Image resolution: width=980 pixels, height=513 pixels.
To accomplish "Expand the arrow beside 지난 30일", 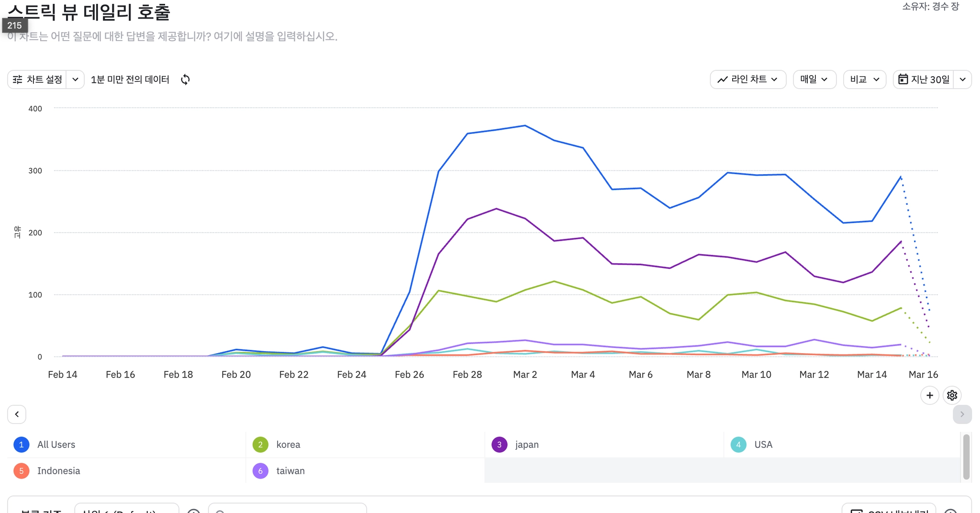I will pos(962,79).
